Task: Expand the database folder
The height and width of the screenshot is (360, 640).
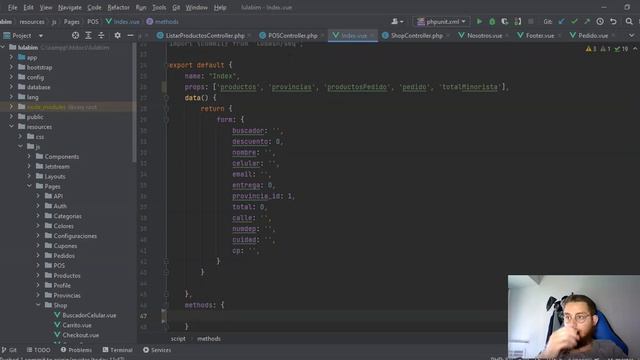Action: [x=11, y=87]
